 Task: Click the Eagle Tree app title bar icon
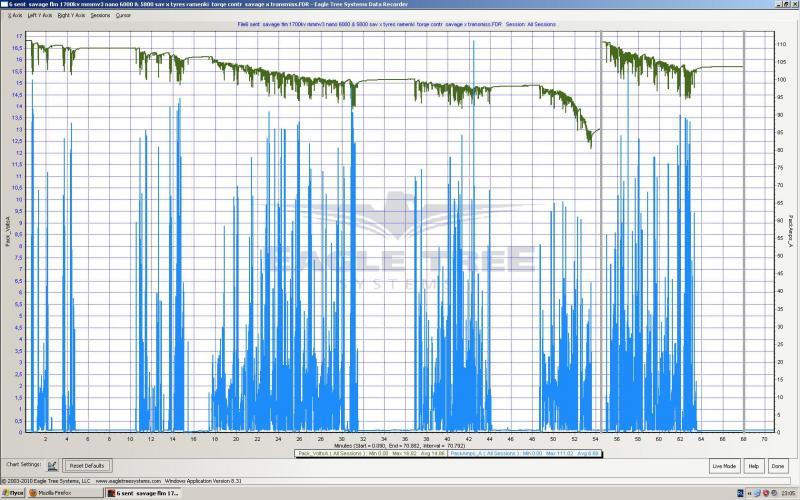point(4,5)
